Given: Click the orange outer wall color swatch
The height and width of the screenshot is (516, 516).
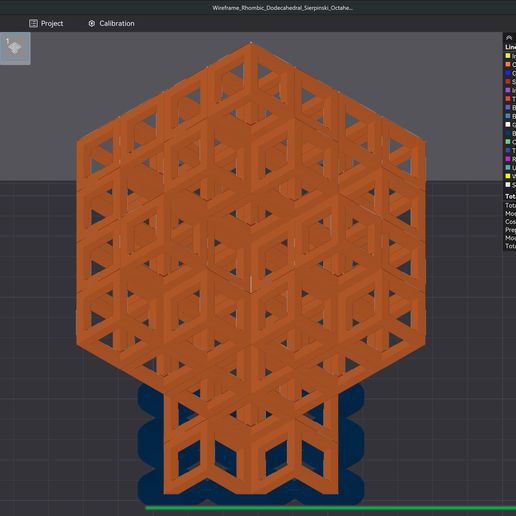Looking at the screenshot, I should [508, 64].
